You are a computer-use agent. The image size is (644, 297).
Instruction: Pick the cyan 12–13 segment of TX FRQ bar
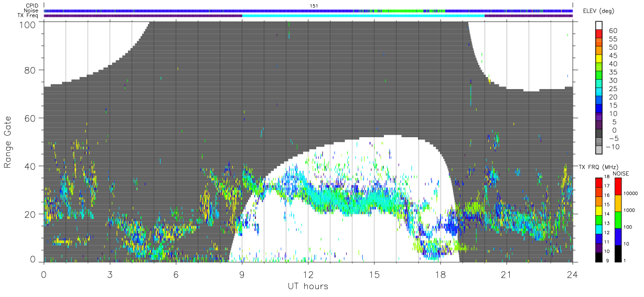[x=599, y=229]
